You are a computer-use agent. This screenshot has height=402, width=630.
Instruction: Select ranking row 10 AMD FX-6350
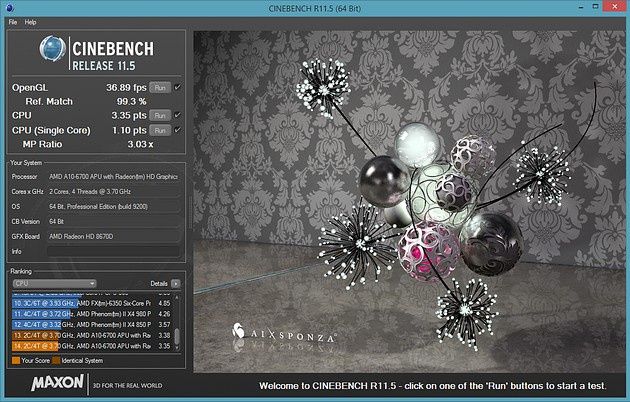coord(92,303)
